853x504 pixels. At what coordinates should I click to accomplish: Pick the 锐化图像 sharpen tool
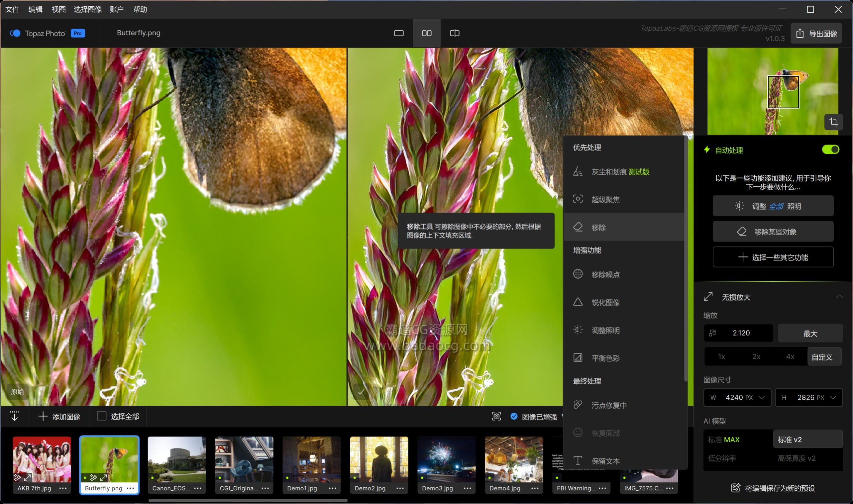point(605,302)
